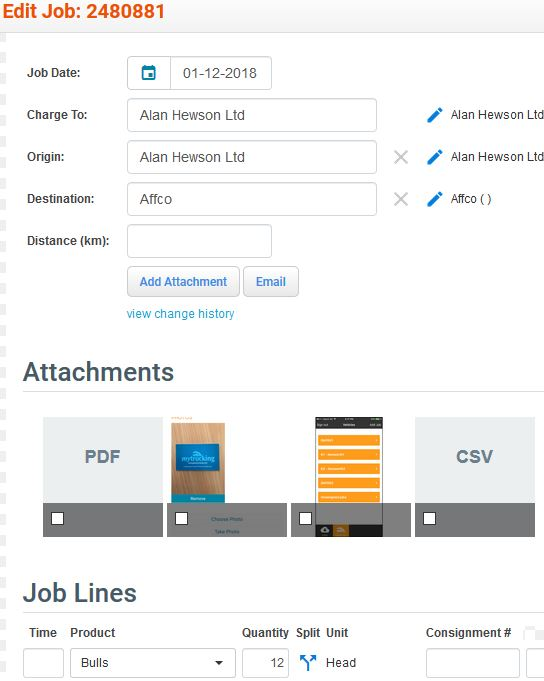544x681 pixels.
Task: Select the phone screenshot attachment checkbox
Action: (x=306, y=518)
